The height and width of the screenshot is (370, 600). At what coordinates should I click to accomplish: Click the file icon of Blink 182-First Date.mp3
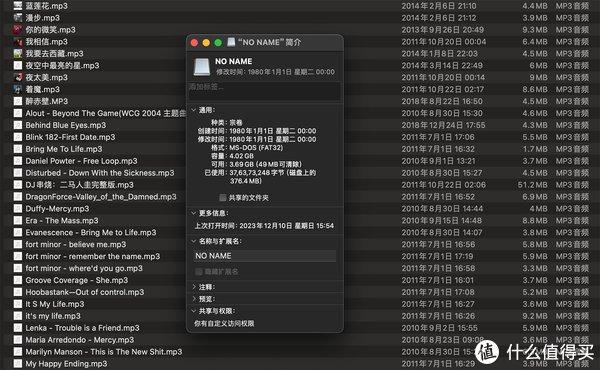tap(18, 137)
